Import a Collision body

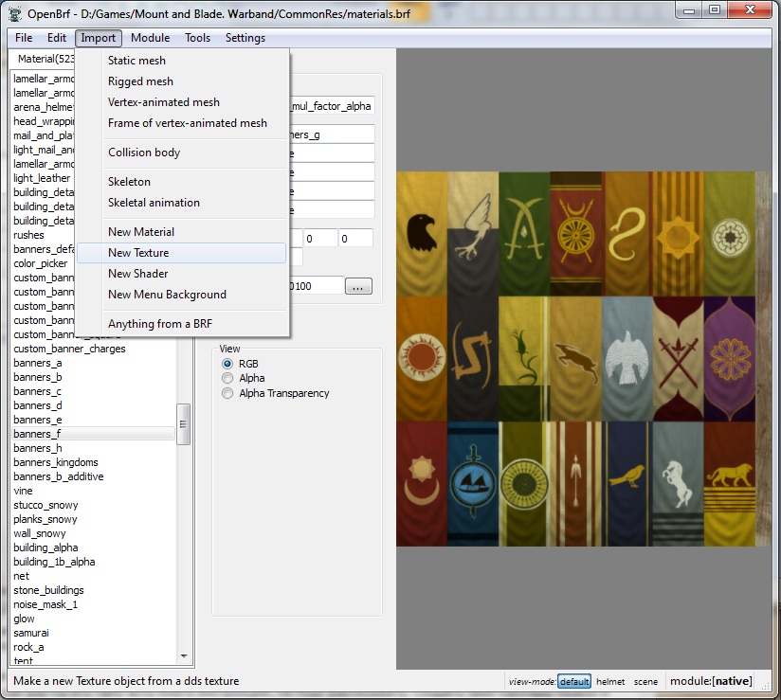(182, 153)
